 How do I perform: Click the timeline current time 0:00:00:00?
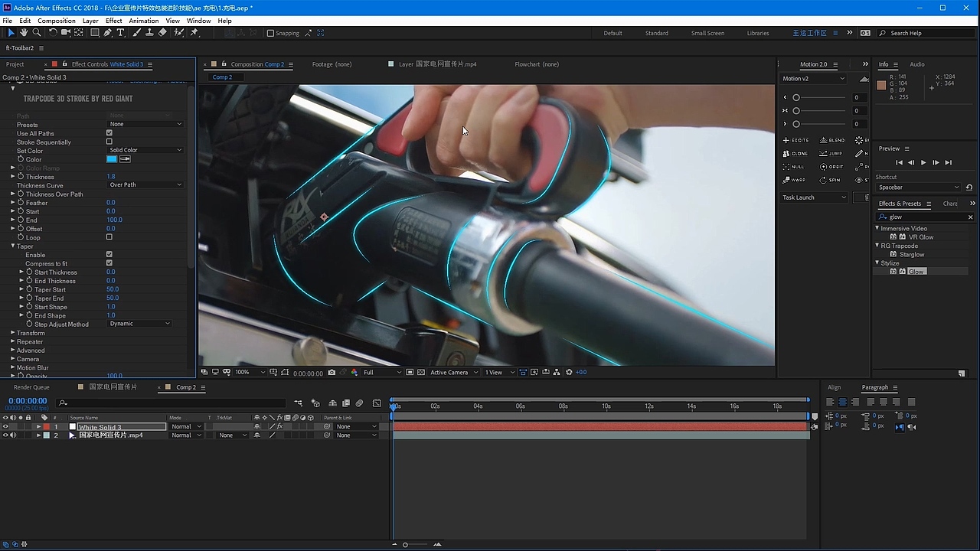point(28,401)
